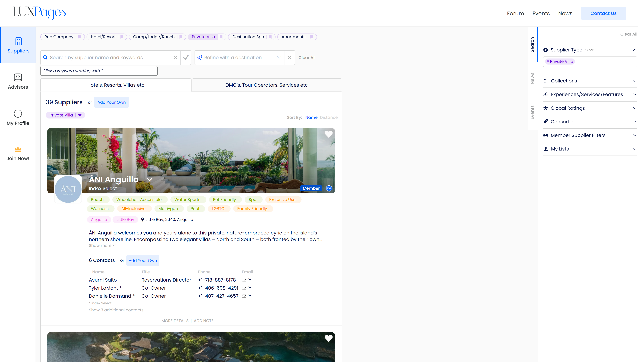Viewport: 644px width, 362px height.
Task: Open Events from the top navigation
Action: (541, 13)
